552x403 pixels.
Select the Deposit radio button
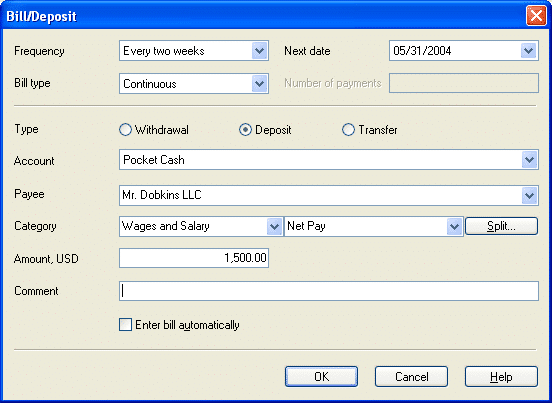point(245,130)
